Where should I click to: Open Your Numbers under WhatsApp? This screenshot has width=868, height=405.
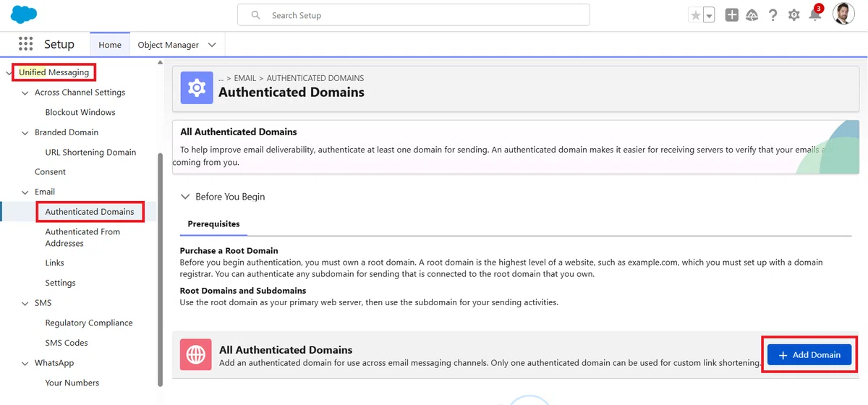coord(72,383)
